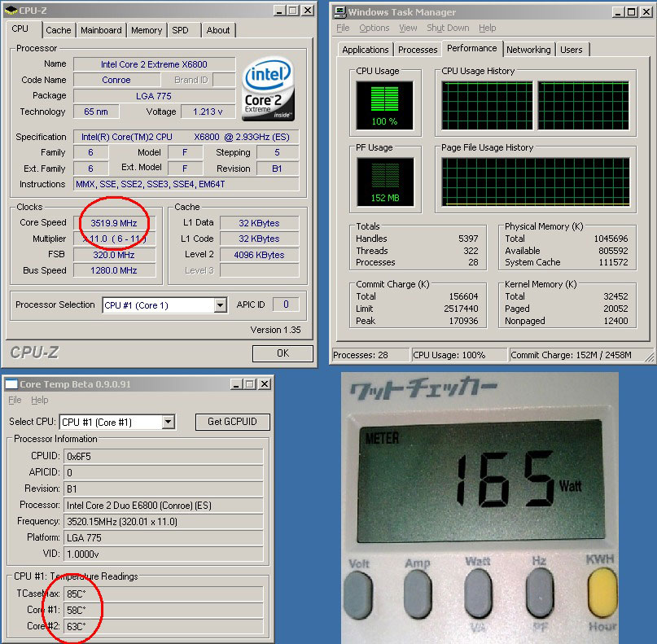
Task: Click the Technology value '65 nm'
Action: (x=96, y=112)
